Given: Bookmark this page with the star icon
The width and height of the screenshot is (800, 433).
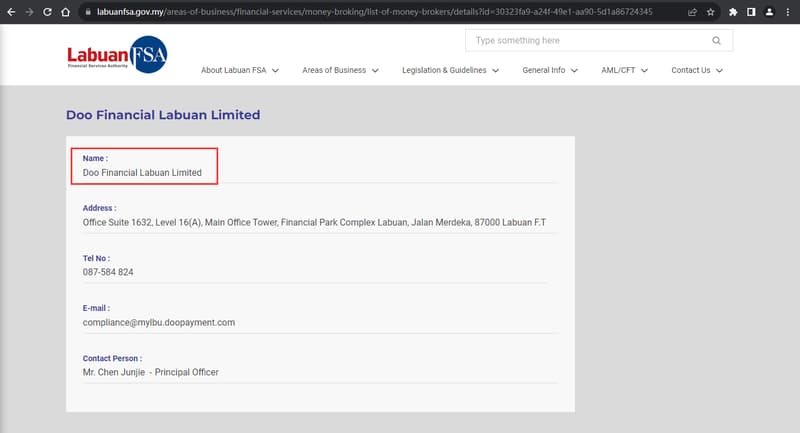Looking at the screenshot, I should [710, 12].
